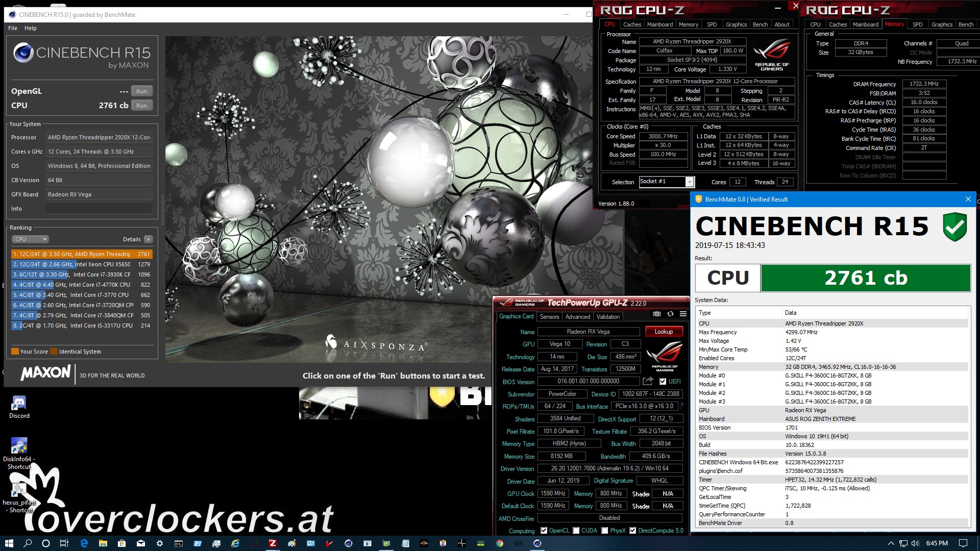Toggle the DirectCompute 5.0 checkbox
This screenshot has height=551, width=980.
tap(632, 531)
